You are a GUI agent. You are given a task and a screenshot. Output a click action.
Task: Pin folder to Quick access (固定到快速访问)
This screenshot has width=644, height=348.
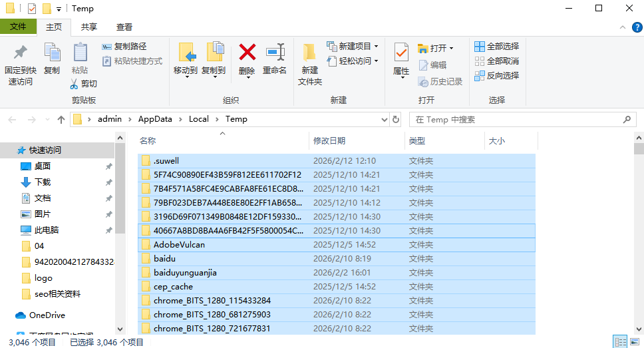pos(20,65)
